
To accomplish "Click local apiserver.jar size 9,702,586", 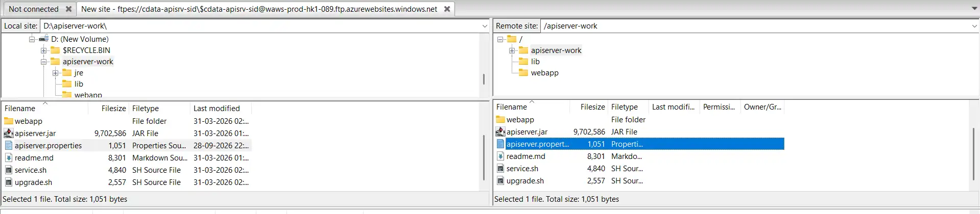I will pyautogui.click(x=110, y=133).
